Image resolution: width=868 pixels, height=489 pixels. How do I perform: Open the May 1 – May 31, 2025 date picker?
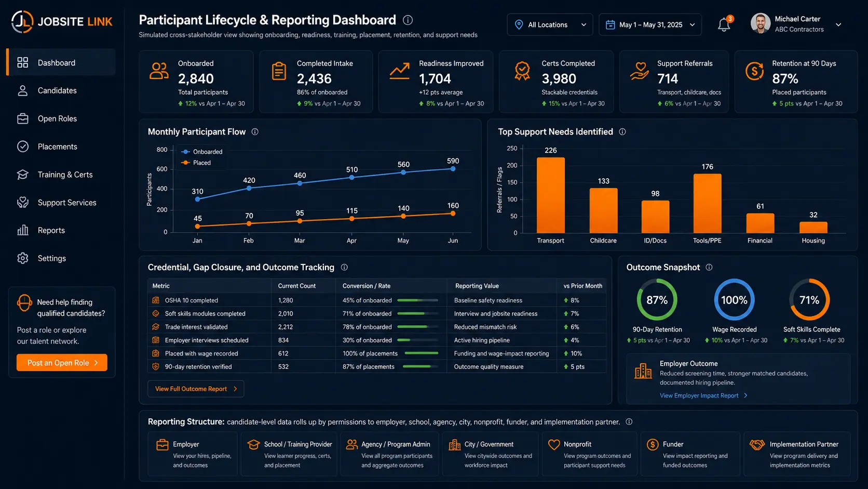click(x=650, y=24)
